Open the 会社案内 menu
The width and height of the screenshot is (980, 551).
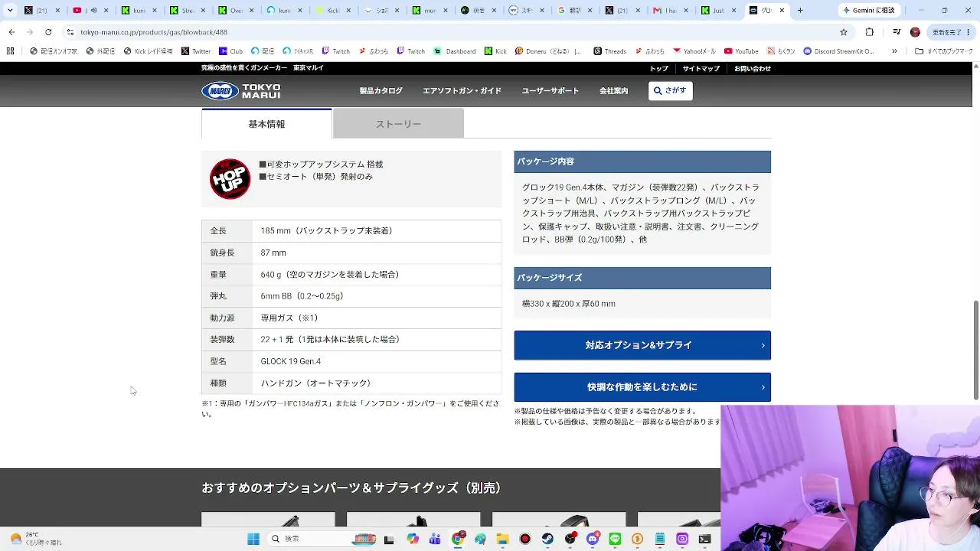614,91
